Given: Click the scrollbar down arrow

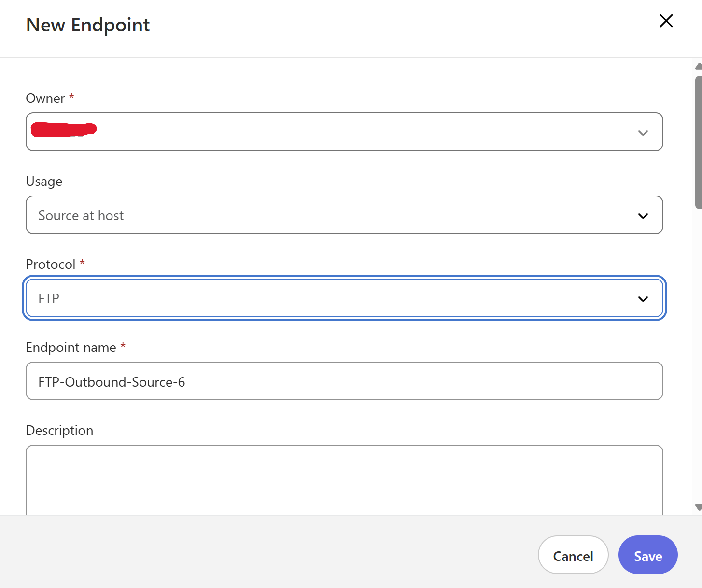Looking at the screenshot, I should 698,507.
